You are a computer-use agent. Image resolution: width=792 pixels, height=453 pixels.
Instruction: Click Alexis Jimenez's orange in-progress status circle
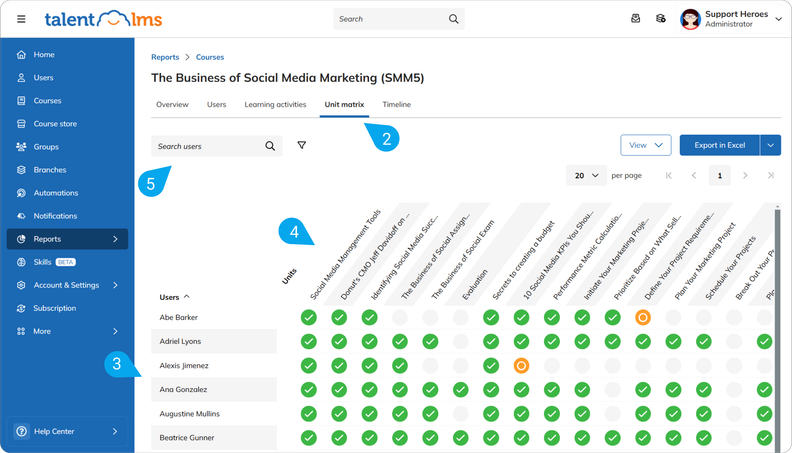520,366
